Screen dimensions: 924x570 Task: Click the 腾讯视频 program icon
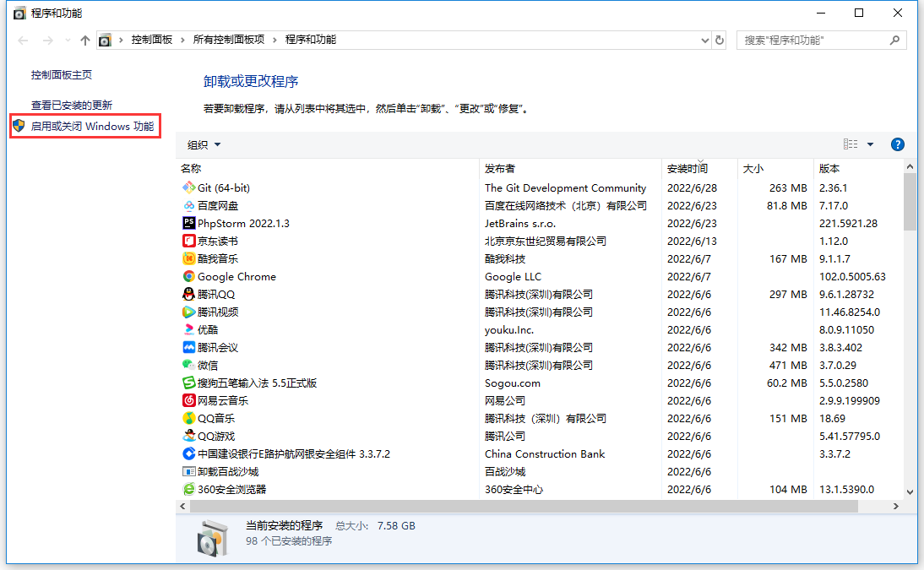point(188,312)
